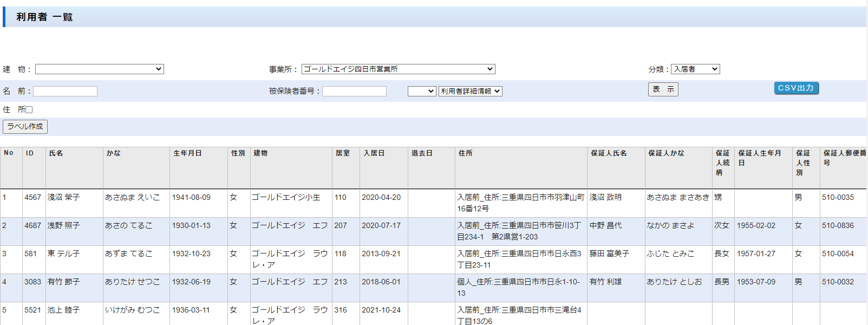Screen dimensions: 868x325
Task: Click the 入居日 column header
Action: click(x=374, y=153)
